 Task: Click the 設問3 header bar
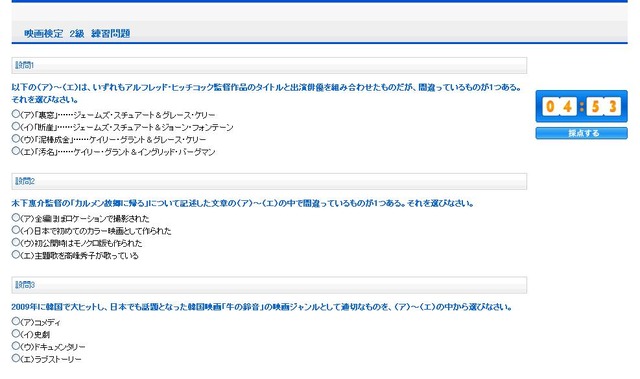click(269, 285)
